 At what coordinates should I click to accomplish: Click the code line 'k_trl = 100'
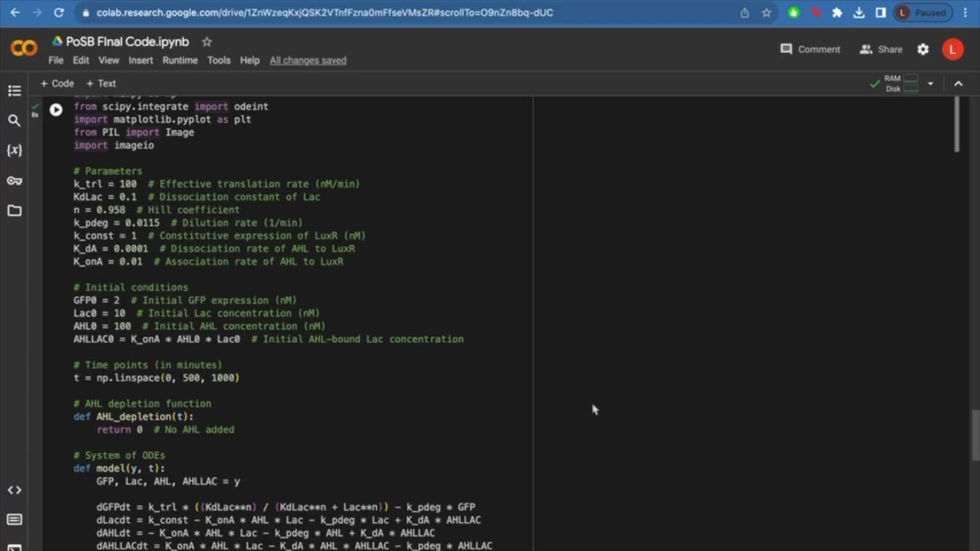105,184
